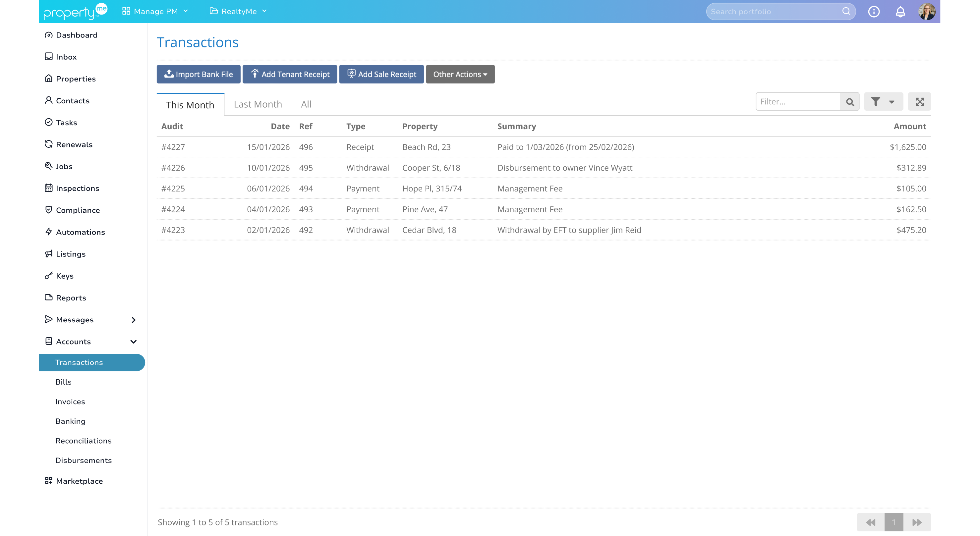Open transaction #4227 Beach Rd, 23
The image size is (980, 536).
(x=543, y=147)
